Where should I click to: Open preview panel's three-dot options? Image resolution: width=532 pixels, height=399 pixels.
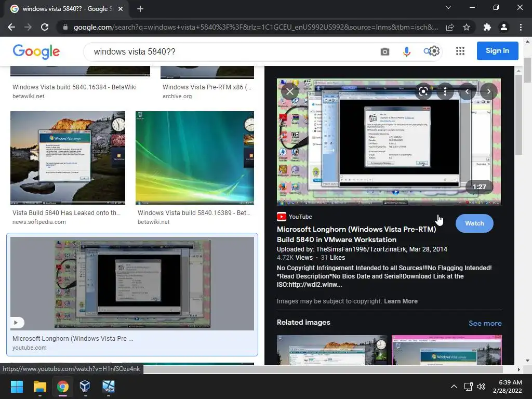click(445, 91)
